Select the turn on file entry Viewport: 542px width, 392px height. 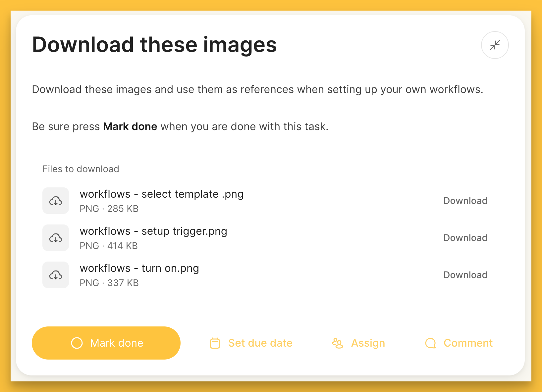click(x=139, y=268)
